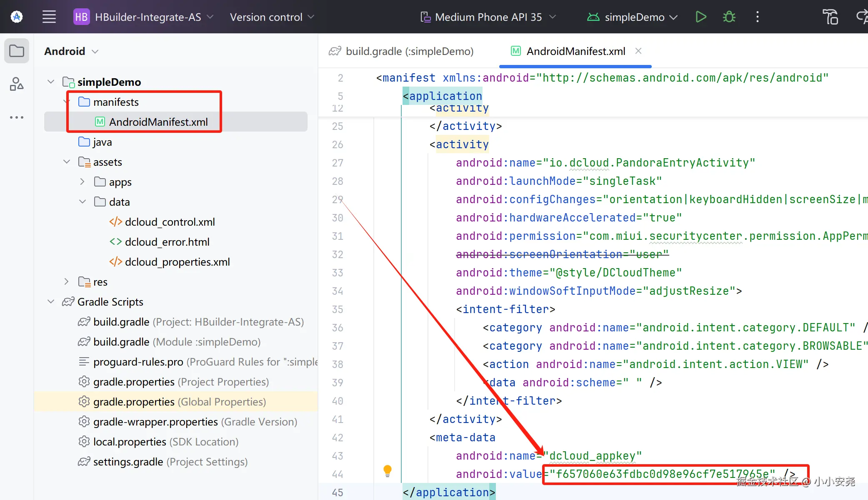Open the Medium Phone API 35 device selector
The image size is (868, 500).
488,17
